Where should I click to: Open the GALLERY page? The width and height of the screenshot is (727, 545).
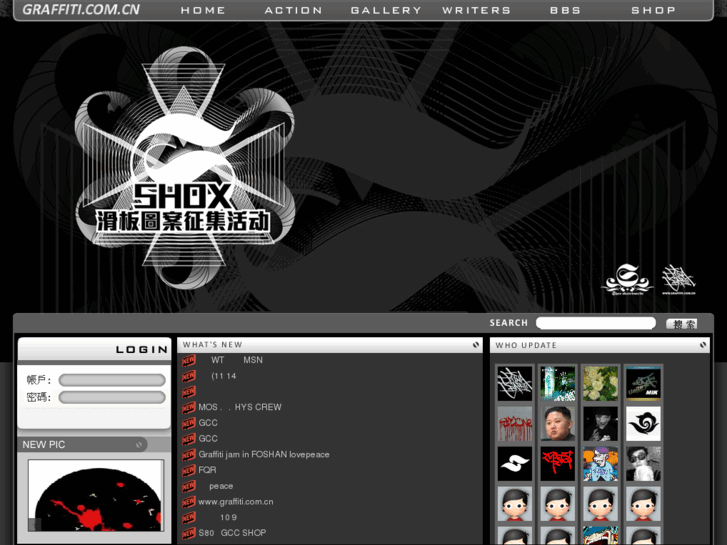tap(386, 10)
